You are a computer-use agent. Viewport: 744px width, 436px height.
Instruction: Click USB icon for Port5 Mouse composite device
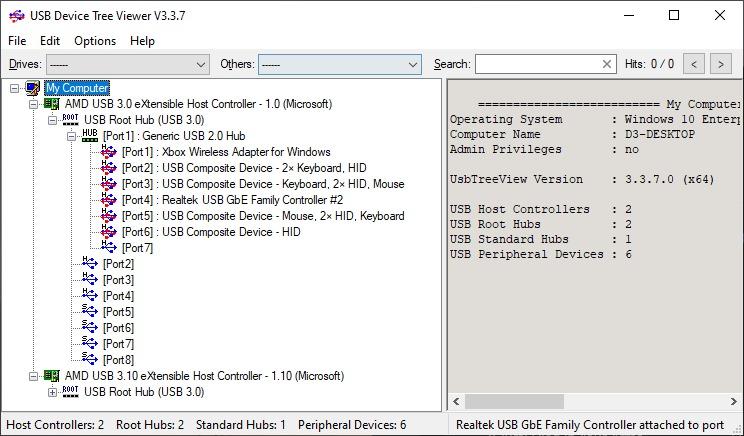click(x=109, y=216)
